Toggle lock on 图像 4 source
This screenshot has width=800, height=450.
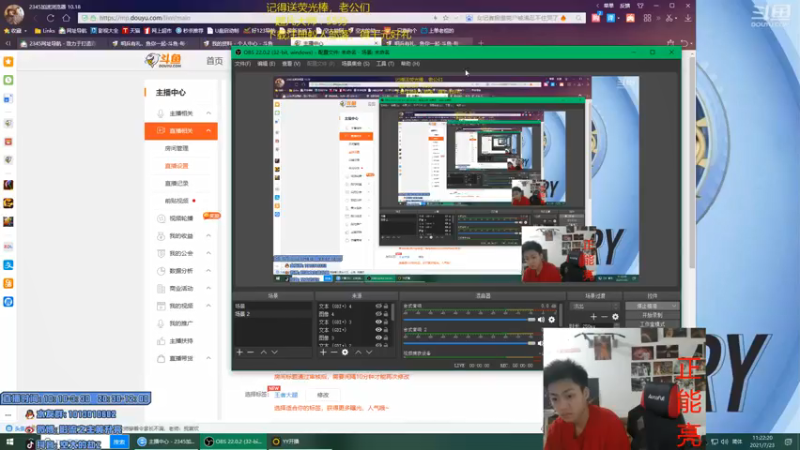[386, 314]
